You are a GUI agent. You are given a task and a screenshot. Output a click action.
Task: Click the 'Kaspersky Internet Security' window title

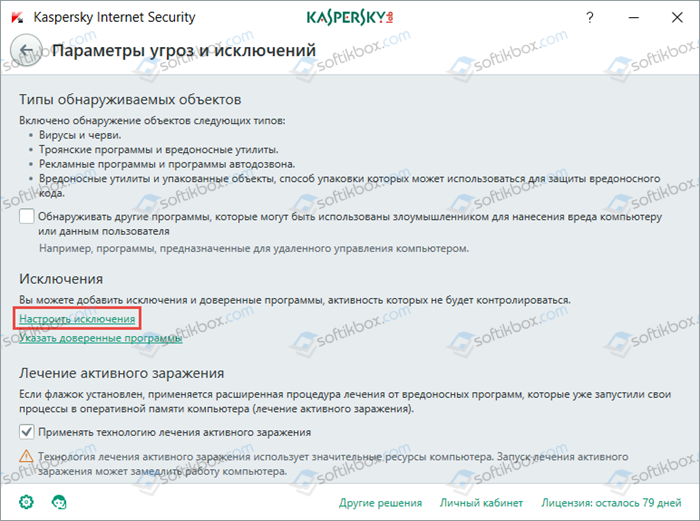[x=114, y=17]
